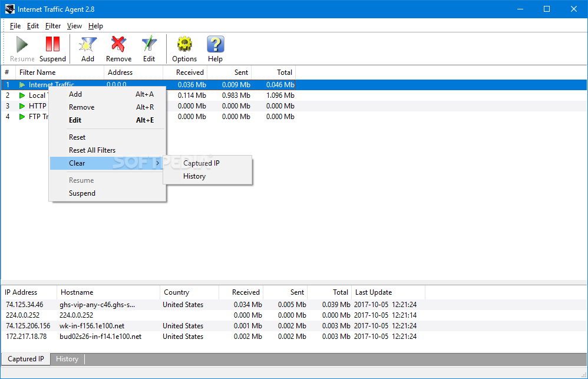Open Options via the gear icon
This screenshot has width=588, height=379.
pyautogui.click(x=184, y=44)
